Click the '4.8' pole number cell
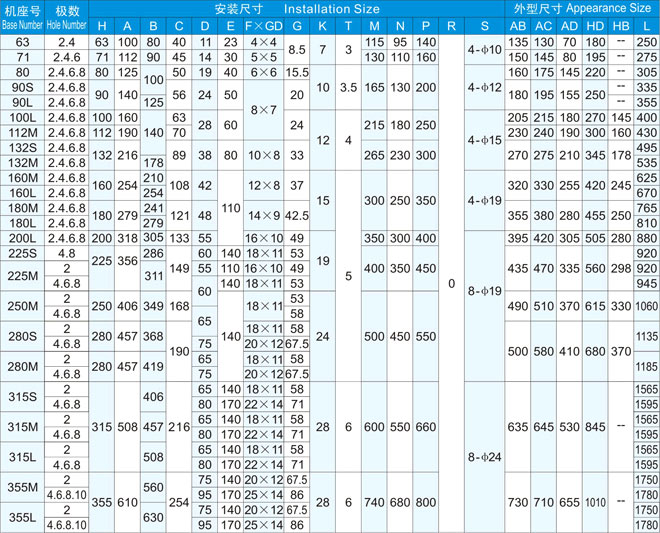The width and height of the screenshot is (660, 533). [67, 253]
